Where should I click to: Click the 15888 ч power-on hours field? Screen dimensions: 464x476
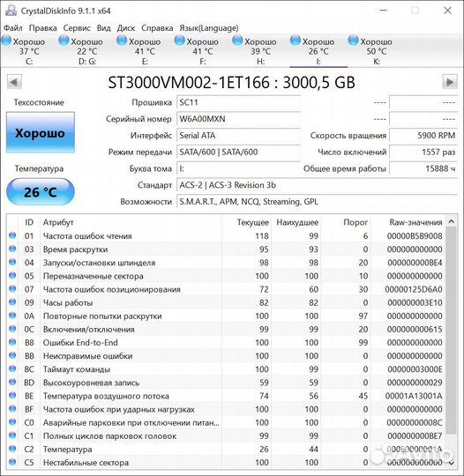tap(423, 168)
